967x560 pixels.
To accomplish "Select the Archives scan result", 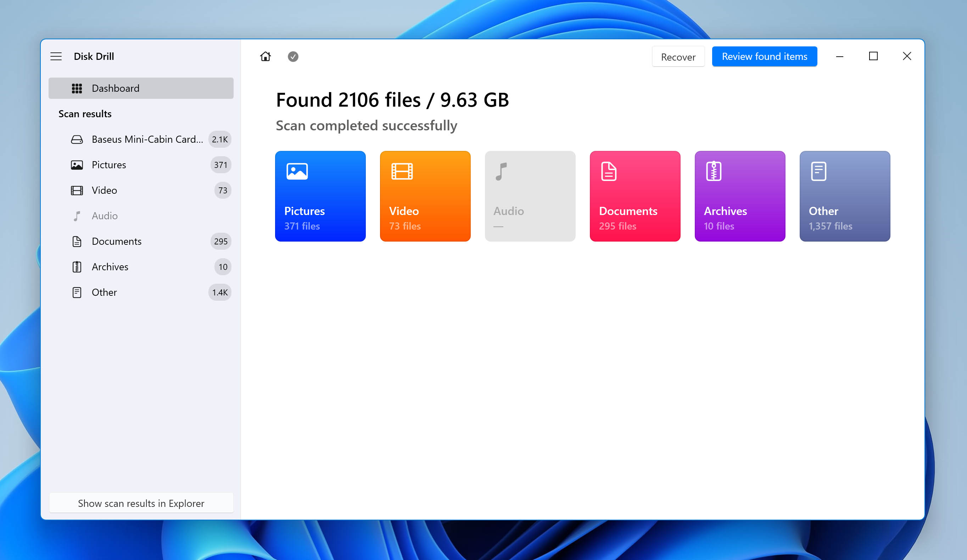I will 110,266.
